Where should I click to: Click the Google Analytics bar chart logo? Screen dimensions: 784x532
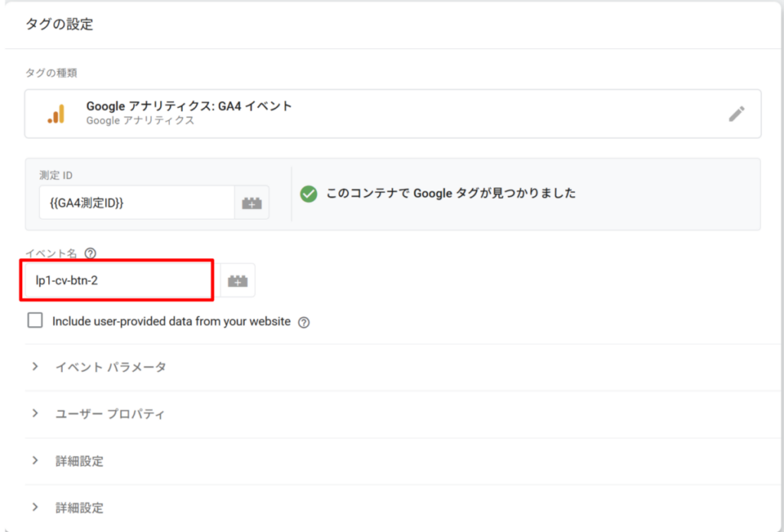pos(56,114)
